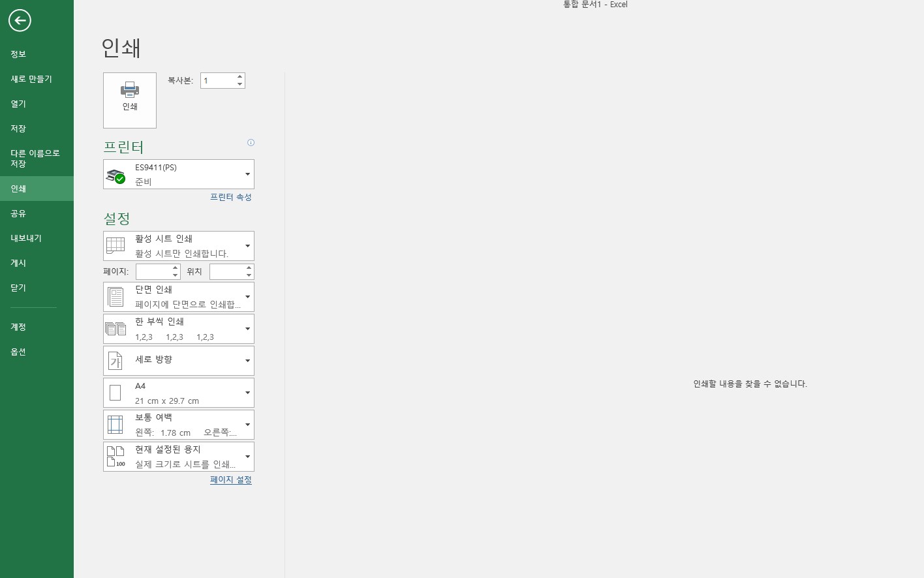Open 내보내기 in the sidebar
This screenshot has height=578, width=924.
click(37, 238)
